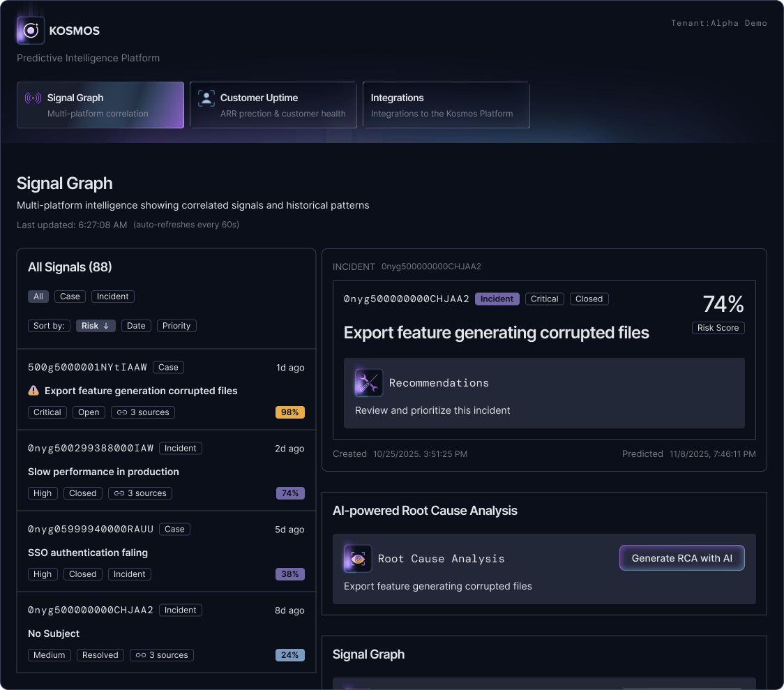The image size is (784, 690).
Task: Click the Root Cause Analysis eye icon
Action: point(357,558)
